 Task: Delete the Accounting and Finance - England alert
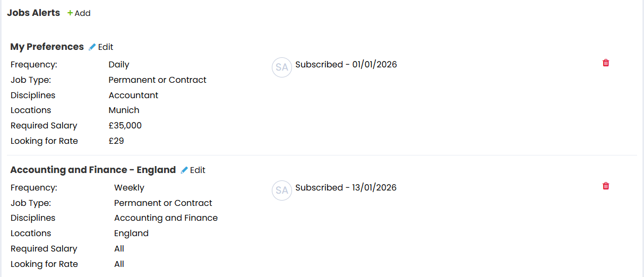[606, 186]
